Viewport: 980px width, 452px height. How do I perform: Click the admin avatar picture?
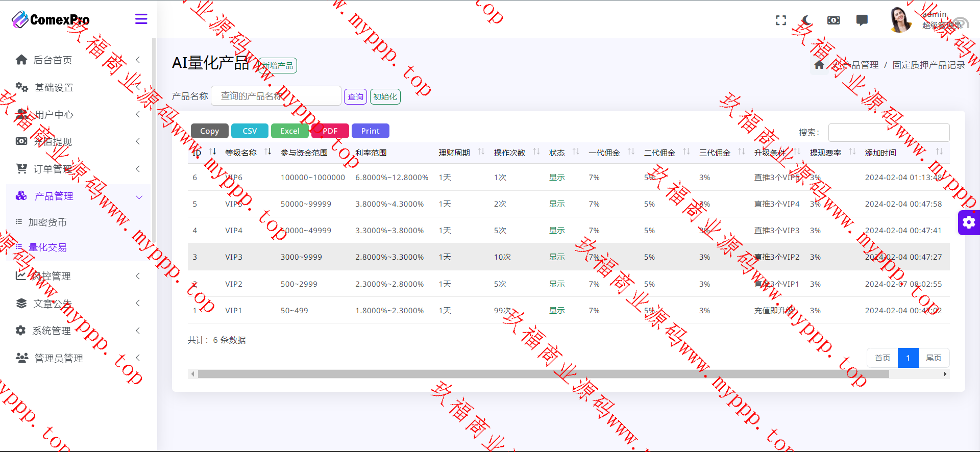[x=900, y=20]
